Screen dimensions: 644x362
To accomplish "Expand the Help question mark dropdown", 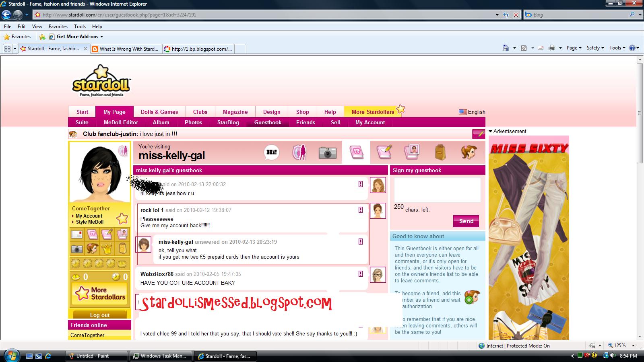I will (x=634, y=48).
